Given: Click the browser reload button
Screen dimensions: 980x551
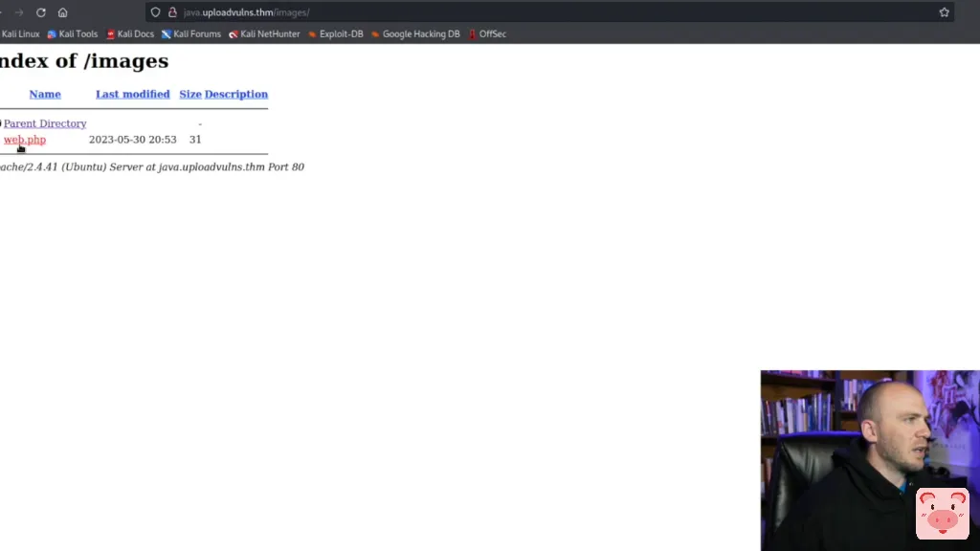Looking at the screenshot, I should click(40, 12).
